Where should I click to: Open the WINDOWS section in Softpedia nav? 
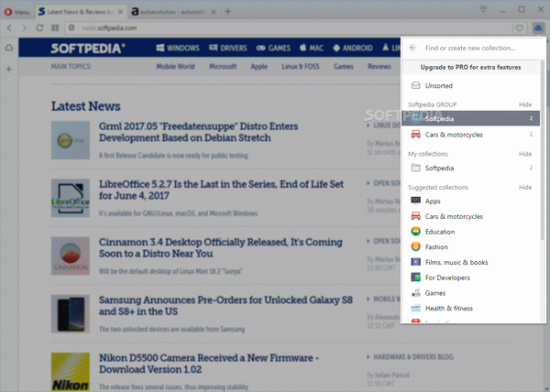tap(178, 48)
